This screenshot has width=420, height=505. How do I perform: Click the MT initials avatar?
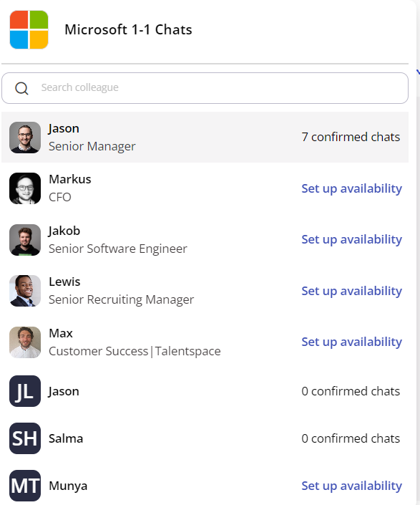(x=25, y=486)
